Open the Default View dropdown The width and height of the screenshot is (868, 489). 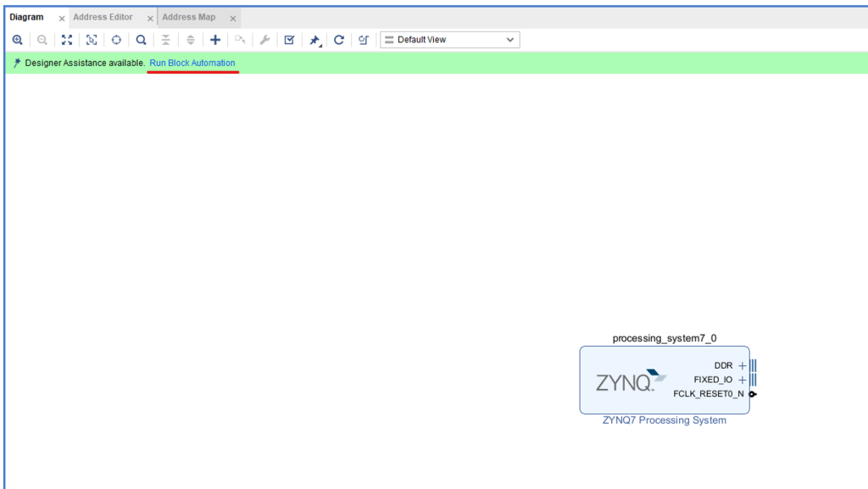point(449,40)
